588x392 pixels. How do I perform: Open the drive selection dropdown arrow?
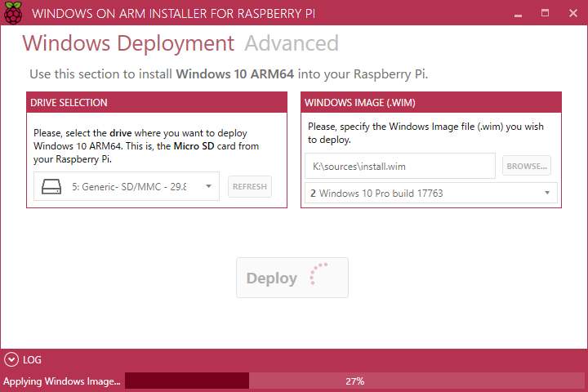(x=208, y=186)
